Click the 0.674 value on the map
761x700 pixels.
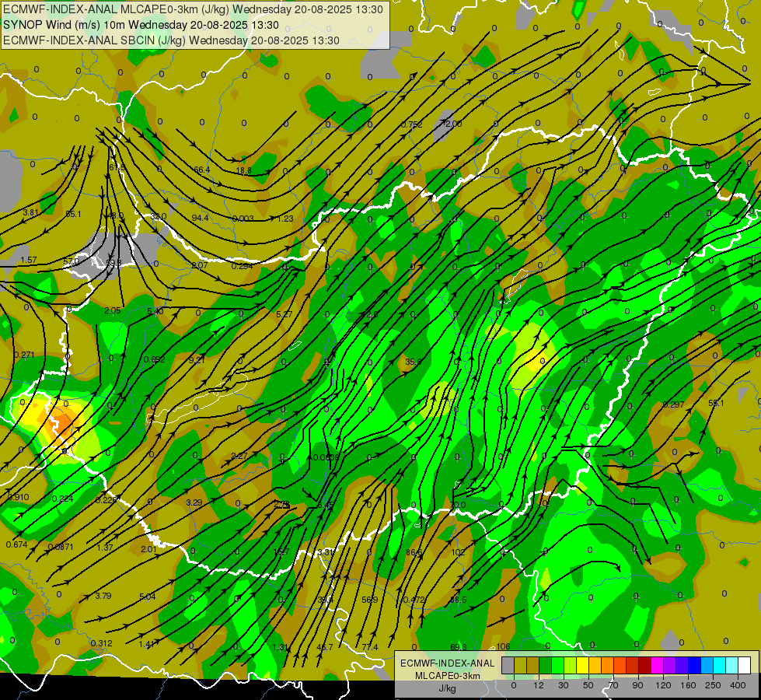coord(16,544)
